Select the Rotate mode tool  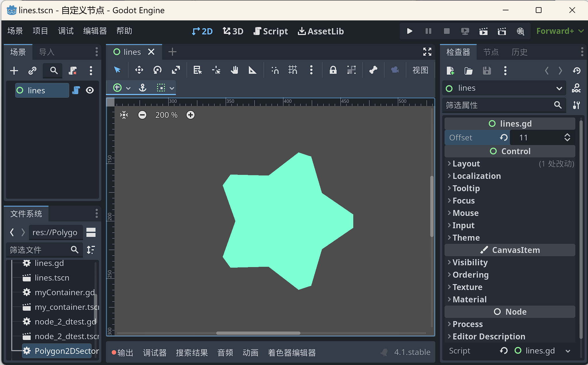(157, 70)
